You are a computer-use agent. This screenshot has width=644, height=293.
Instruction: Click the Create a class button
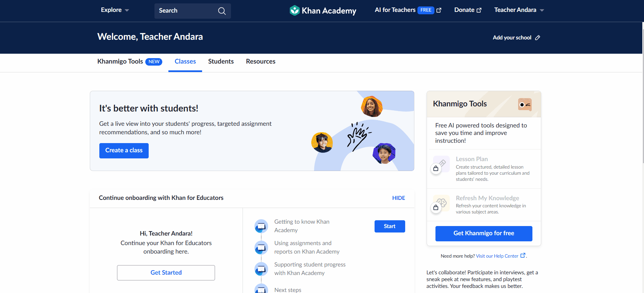pyautogui.click(x=124, y=151)
